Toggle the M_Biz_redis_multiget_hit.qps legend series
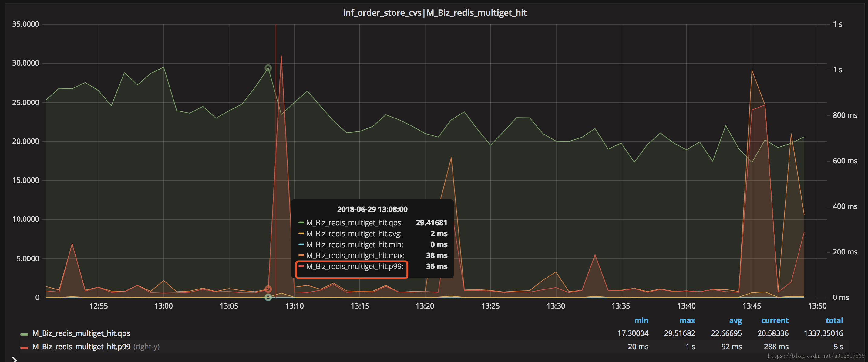This screenshot has height=362, width=868. (x=81, y=333)
